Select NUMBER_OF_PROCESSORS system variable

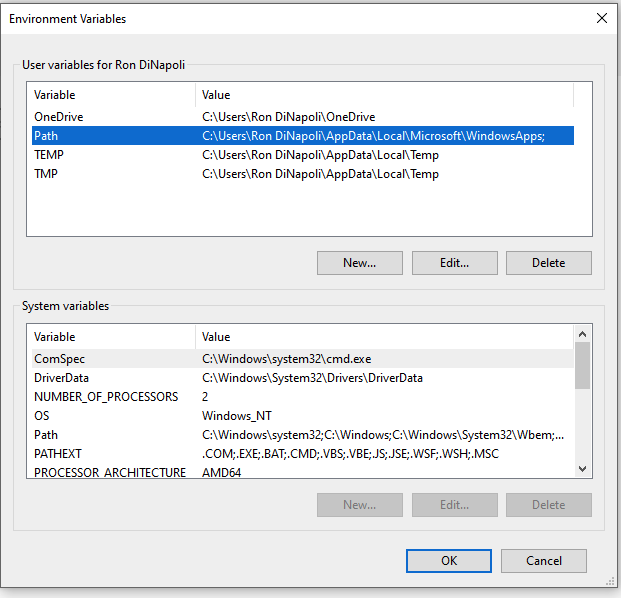point(105,397)
